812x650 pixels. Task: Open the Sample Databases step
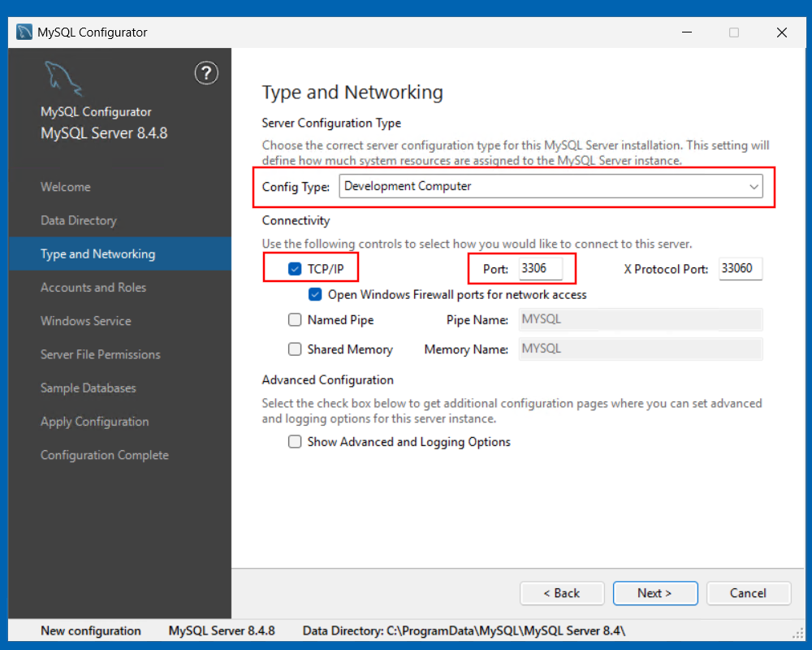click(x=120, y=388)
